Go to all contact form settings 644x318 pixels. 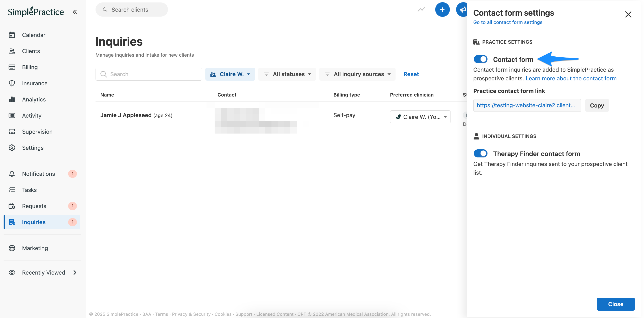507,22
